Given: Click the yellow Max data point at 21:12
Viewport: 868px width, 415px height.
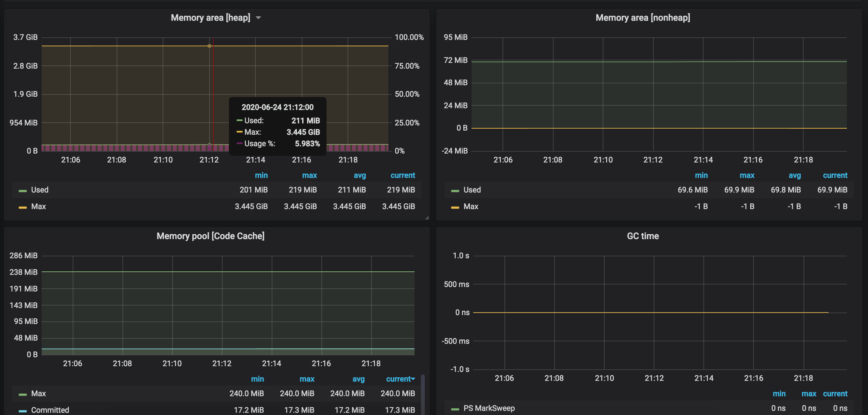Looking at the screenshot, I should pyautogui.click(x=209, y=46).
